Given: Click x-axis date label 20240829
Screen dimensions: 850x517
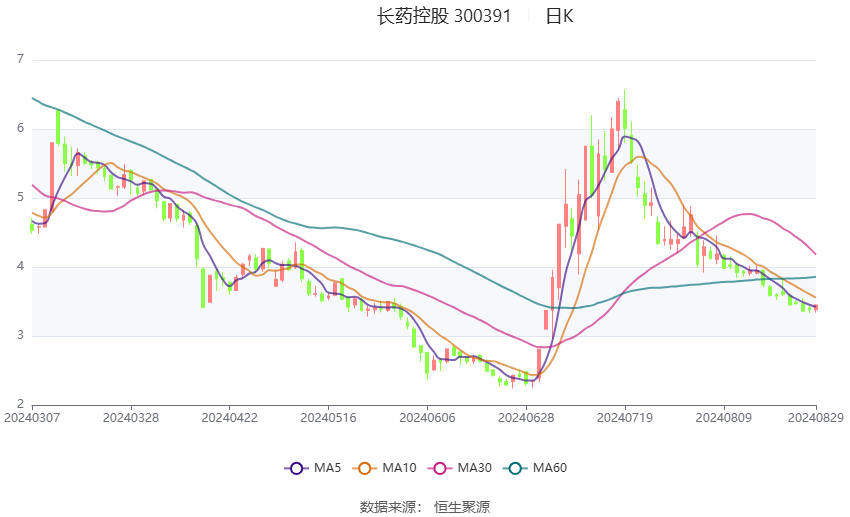Looking at the screenshot, I should [815, 418].
